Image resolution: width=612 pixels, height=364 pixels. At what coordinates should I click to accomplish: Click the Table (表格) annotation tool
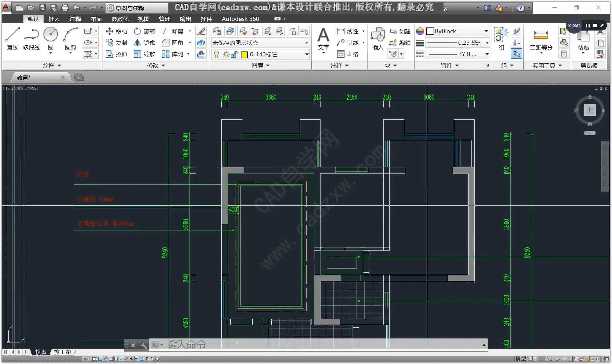tap(348, 54)
